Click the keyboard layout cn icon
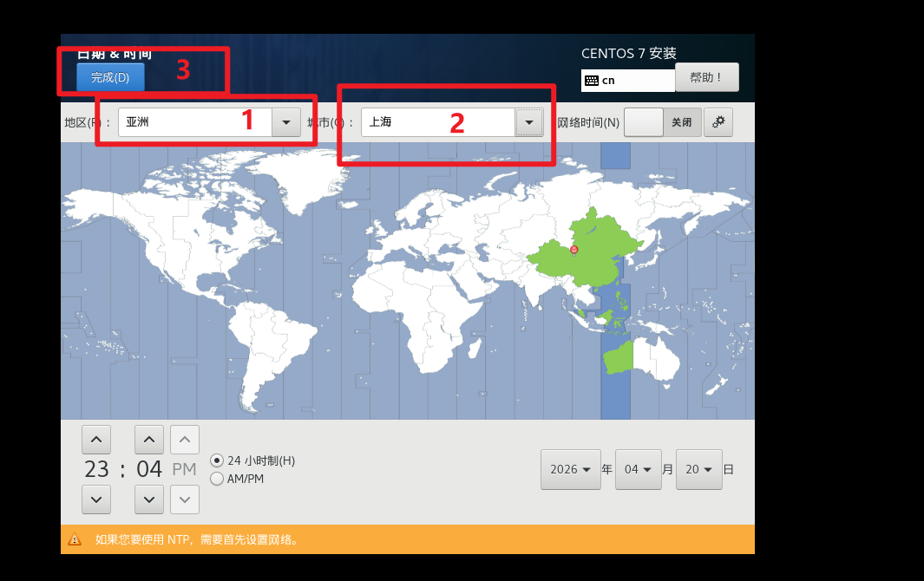The image size is (924, 581). (592, 81)
